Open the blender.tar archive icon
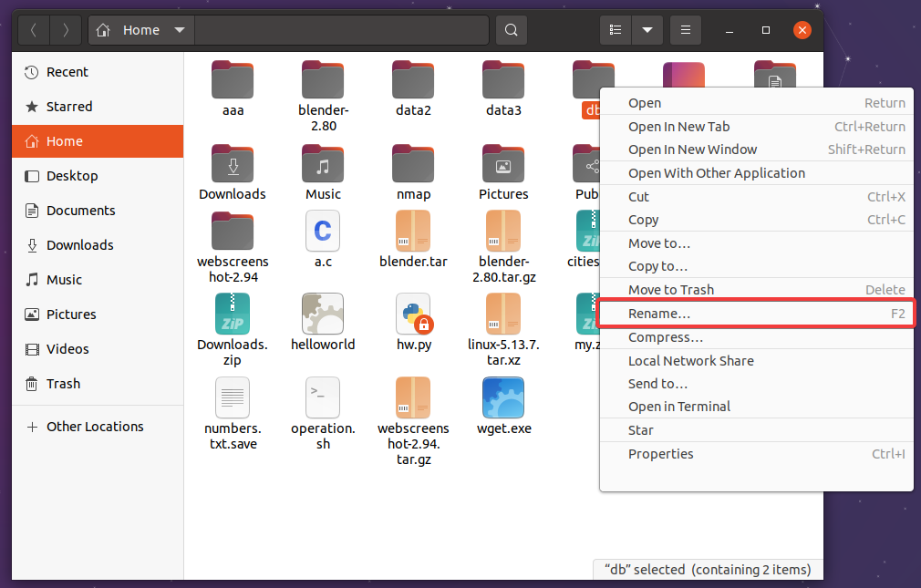The width and height of the screenshot is (921, 588). (x=413, y=232)
